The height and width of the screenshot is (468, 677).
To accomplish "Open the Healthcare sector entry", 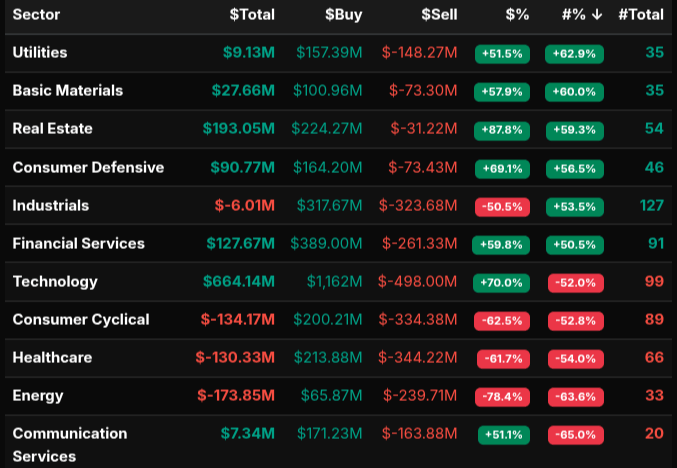I will click(50, 358).
